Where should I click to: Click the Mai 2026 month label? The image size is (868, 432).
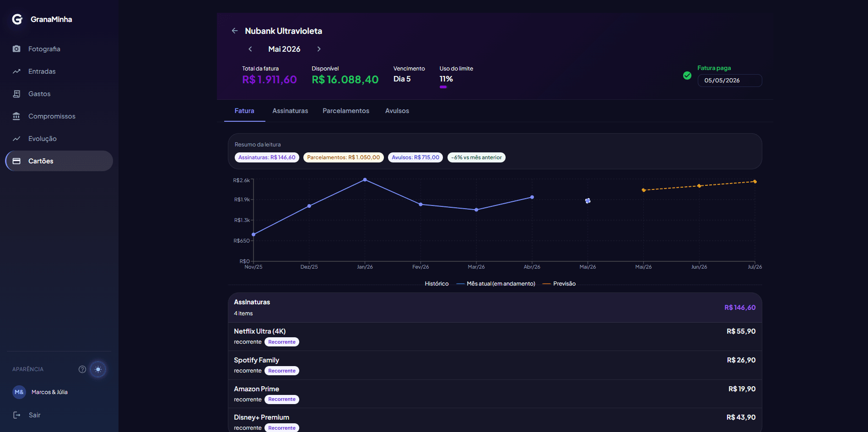(284, 49)
